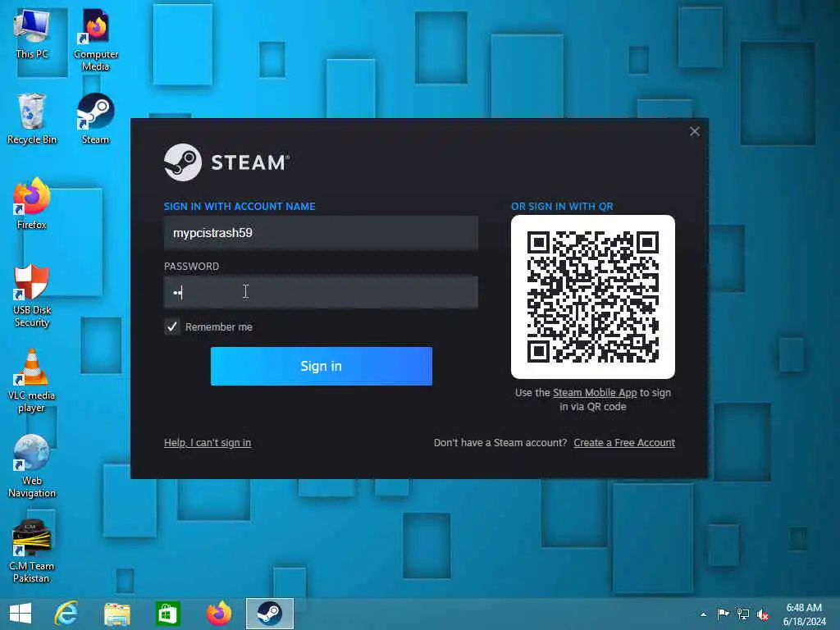840x630 pixels.
Task: Select the Firefox desktop shortcut
Action: point(32,203)
